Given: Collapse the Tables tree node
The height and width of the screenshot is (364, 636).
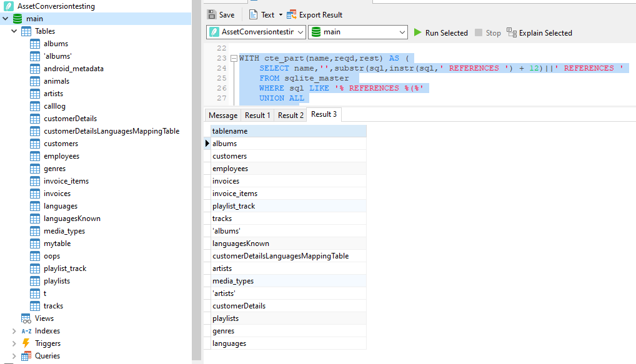Looking at the screenshot, I should (x=14, y=31).
